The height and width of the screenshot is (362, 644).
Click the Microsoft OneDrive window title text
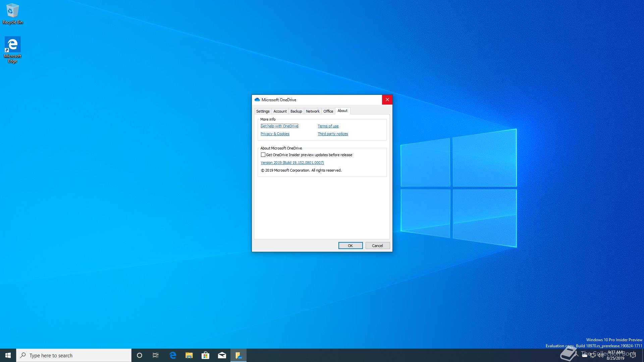coord(279,100)
